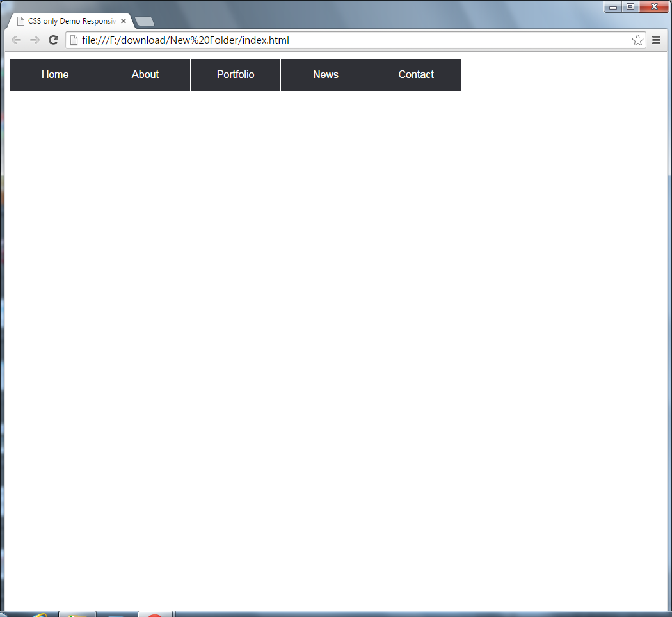Click the browser Back arrow
This screenshot has width=672, height=617.
16,40
